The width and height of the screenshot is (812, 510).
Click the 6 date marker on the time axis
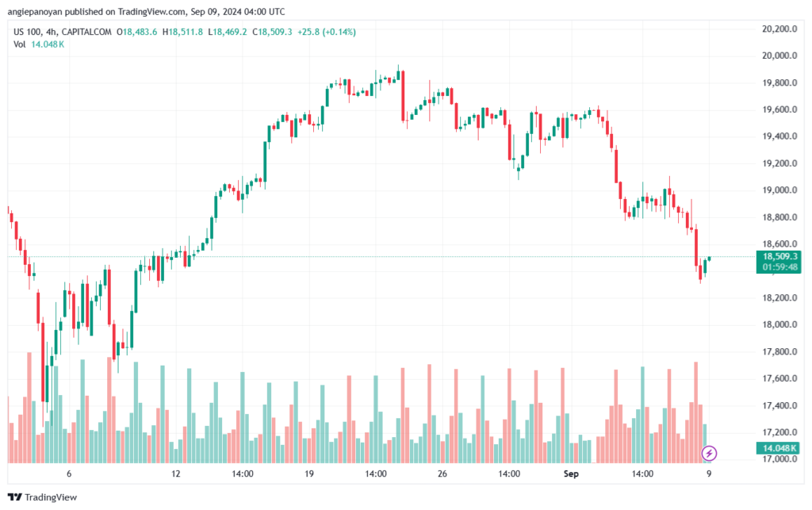69,474
